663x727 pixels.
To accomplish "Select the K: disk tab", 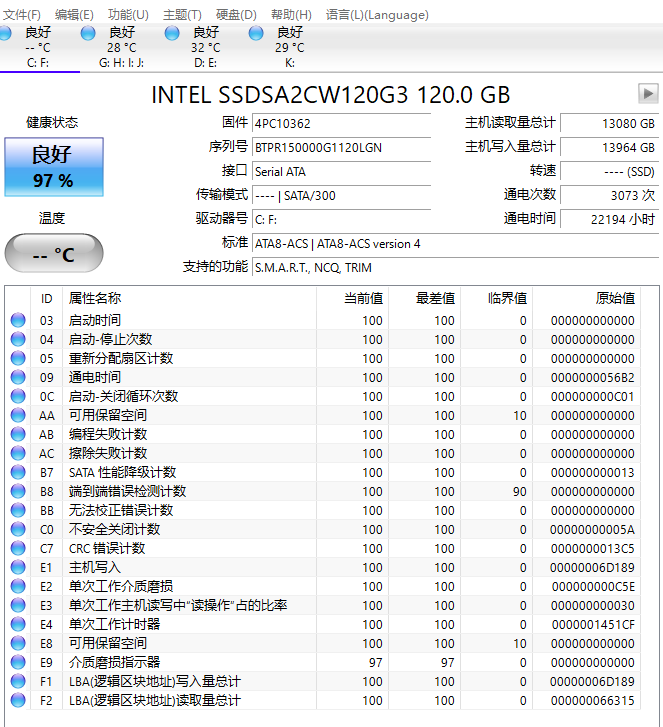I will click(289, 48).
